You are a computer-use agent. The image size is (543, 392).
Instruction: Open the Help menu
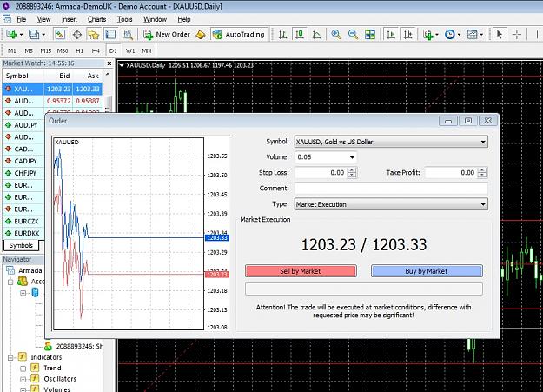click(184, 19)
